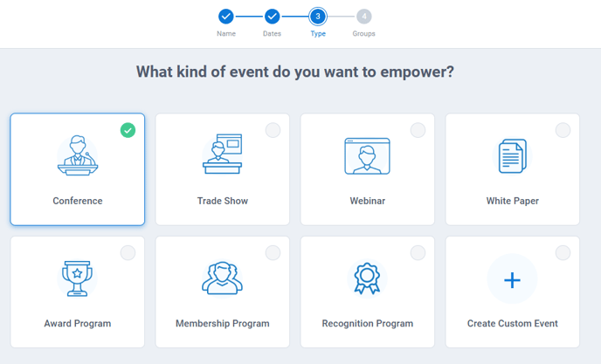The height and width of the screenshot is (364, 601).
Task: Select the Award Program radio circle
Action: [128, 253]
